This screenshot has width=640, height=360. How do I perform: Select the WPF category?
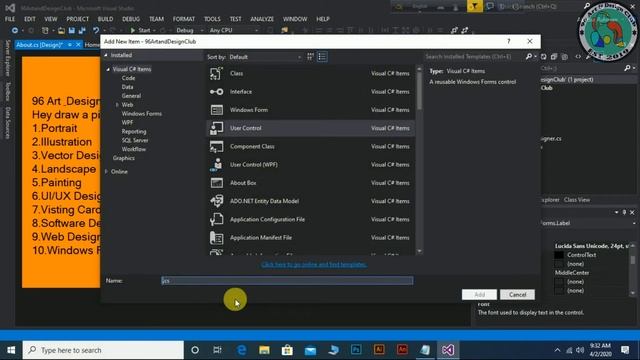pyautogui.click(x=127, y=122)
